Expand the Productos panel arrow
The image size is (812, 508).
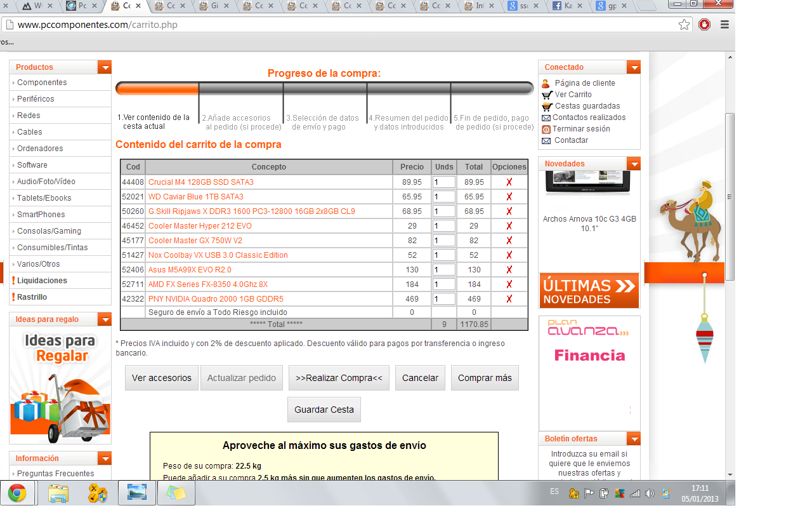(x=105, y=67)
